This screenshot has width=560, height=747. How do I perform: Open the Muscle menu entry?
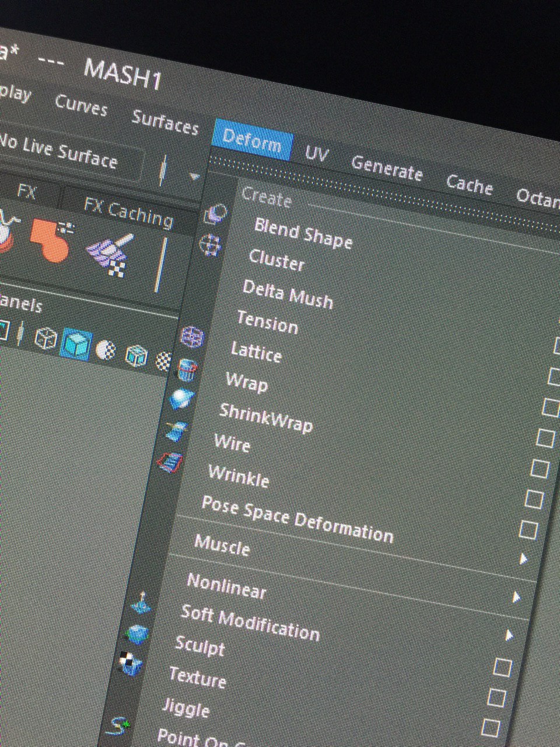tap(222, 544)
